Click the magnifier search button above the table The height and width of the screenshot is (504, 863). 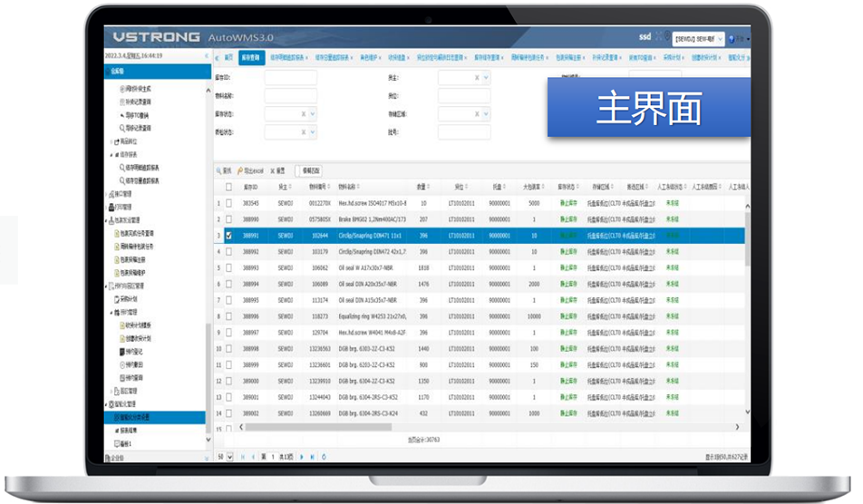point(223,170)
